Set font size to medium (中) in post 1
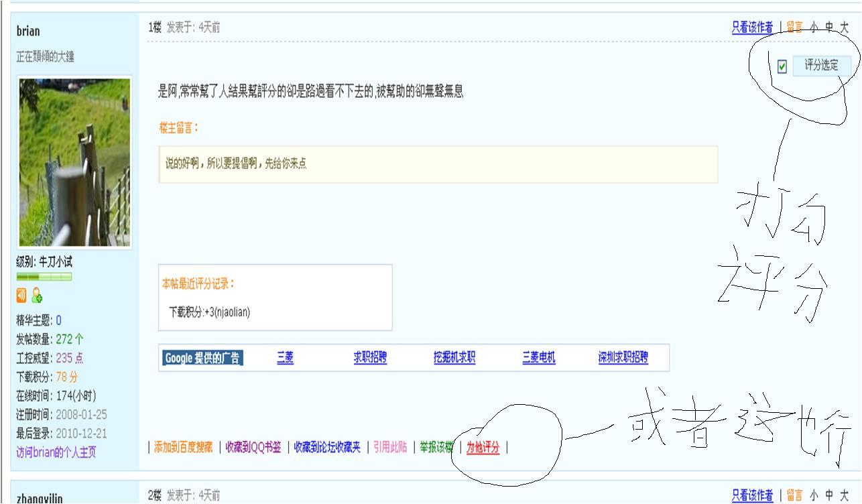The image size is (862, 504). tap(829, 27)
